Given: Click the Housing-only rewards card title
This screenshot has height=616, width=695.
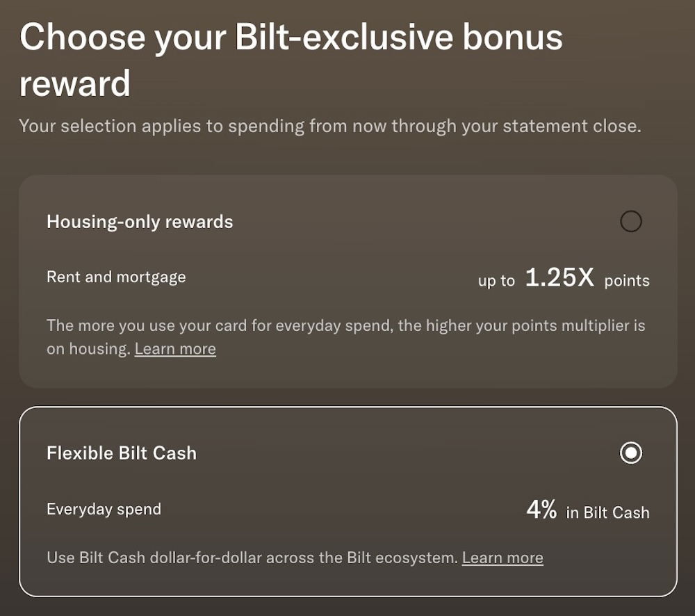Looking at the screenshot, I should (140, 222).
